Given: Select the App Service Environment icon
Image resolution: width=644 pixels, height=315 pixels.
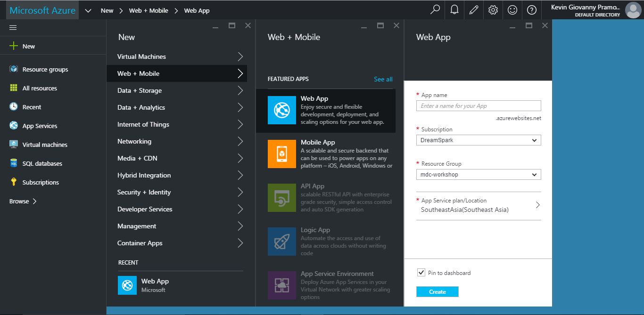Looking at the screenshot, I should pyautogui.click(x=282, y=285).
